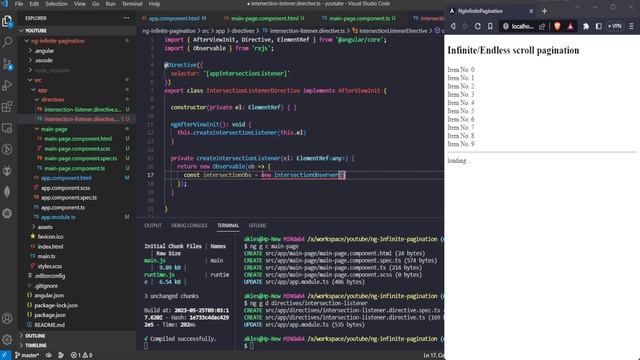The image size is (640, 360).
Task: Click the Brave Shields lion icon
Action: click(557, 26)
